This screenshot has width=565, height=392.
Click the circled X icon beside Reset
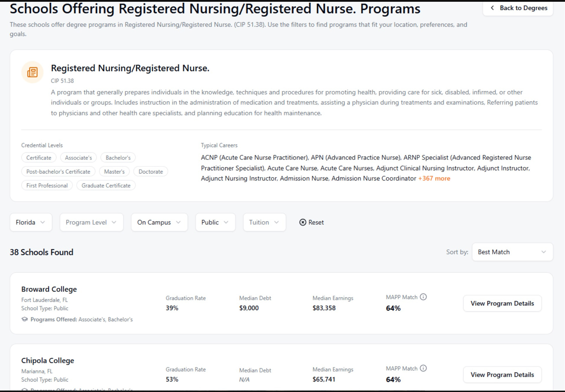(303, 222)
